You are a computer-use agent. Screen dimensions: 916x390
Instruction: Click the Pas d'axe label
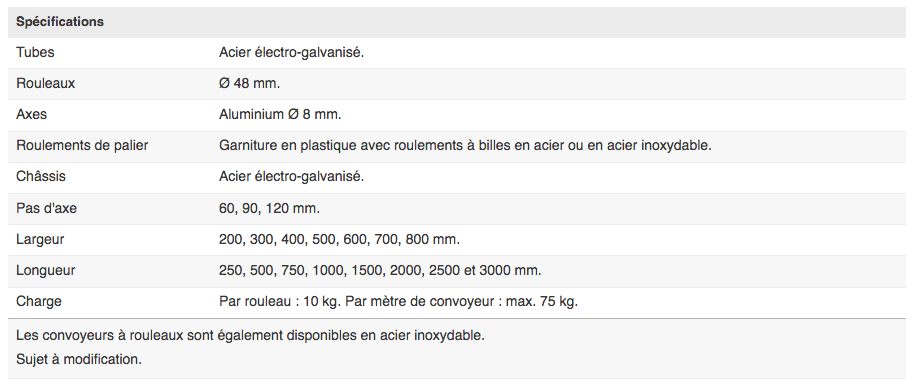tap(46, 208)
